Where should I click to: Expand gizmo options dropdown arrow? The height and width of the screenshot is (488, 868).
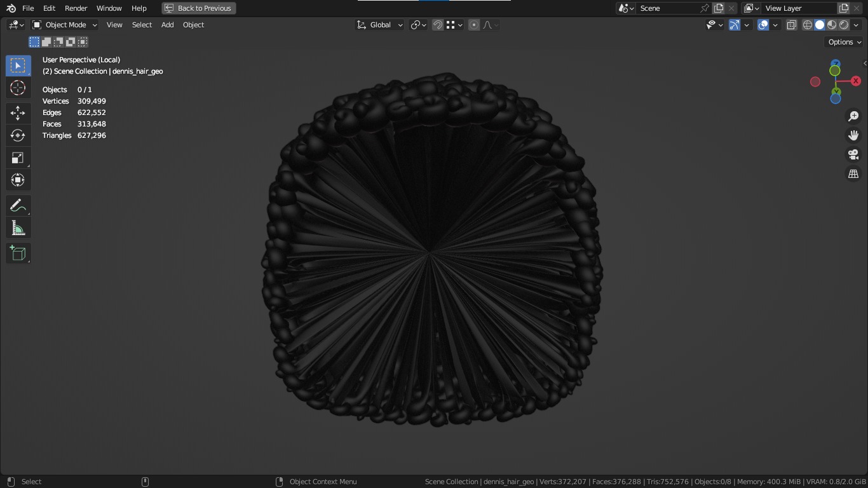click(x=747, y=25)
